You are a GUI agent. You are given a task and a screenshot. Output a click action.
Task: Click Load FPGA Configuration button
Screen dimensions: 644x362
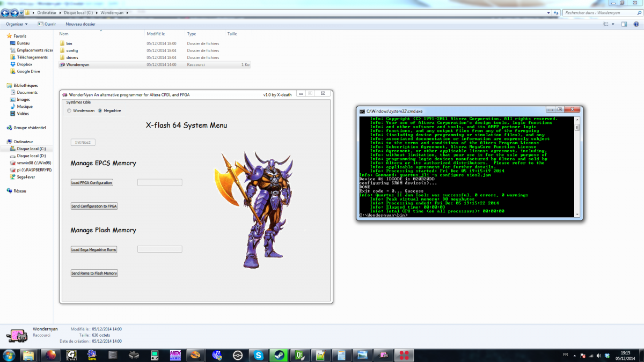click(x=92, y=182)
